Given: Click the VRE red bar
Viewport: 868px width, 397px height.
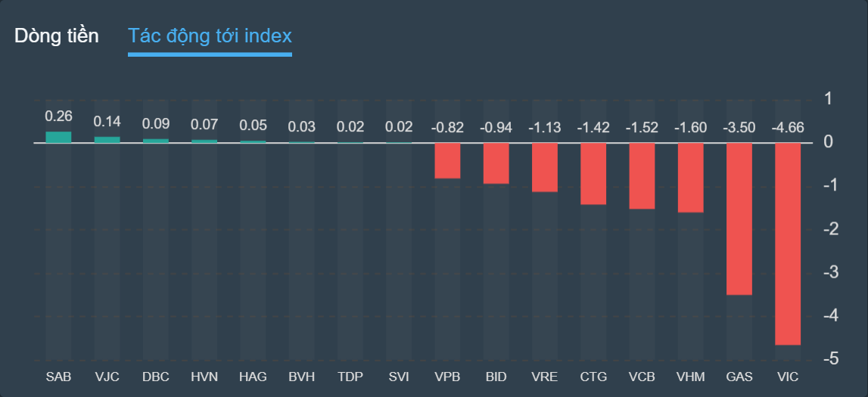Looking at the screenshot, I should click(x=545, y=167).
